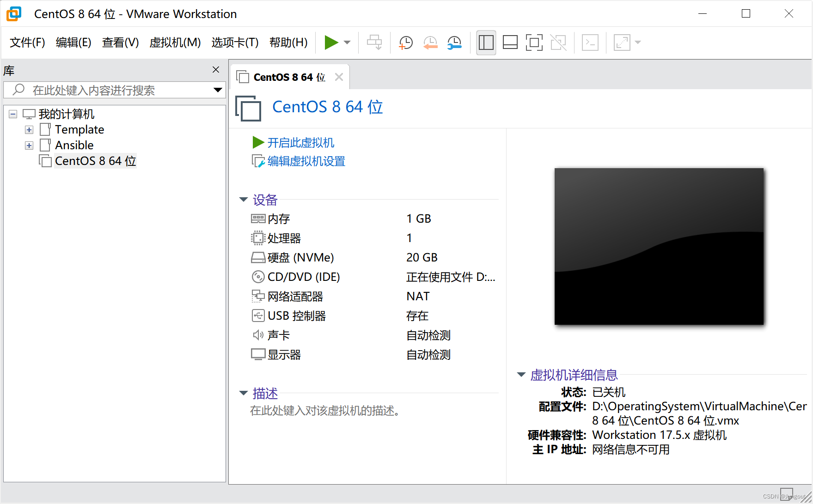Open stretch display dropdown arrow
The image size is (813, 504).
pyautogui.click(x=638, y=43)
